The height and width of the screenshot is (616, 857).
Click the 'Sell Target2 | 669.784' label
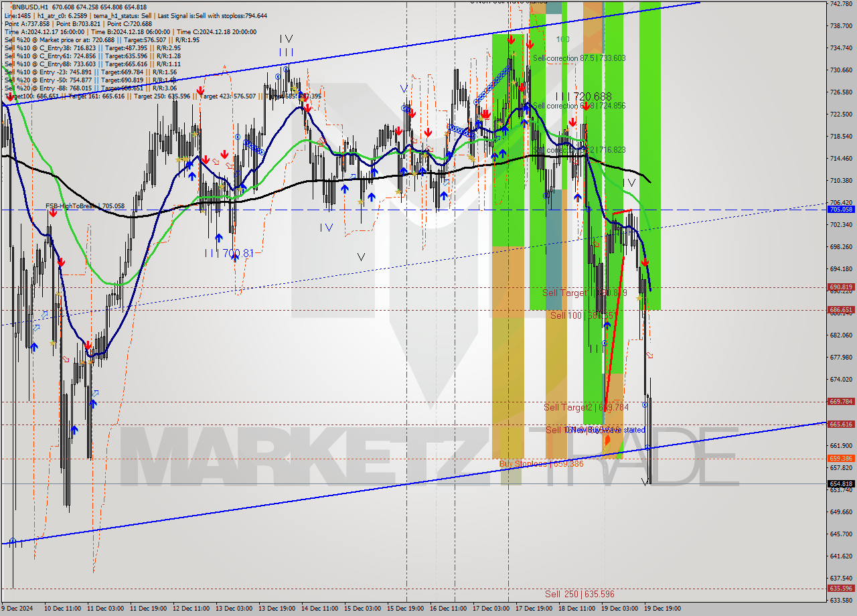(587, 407)
